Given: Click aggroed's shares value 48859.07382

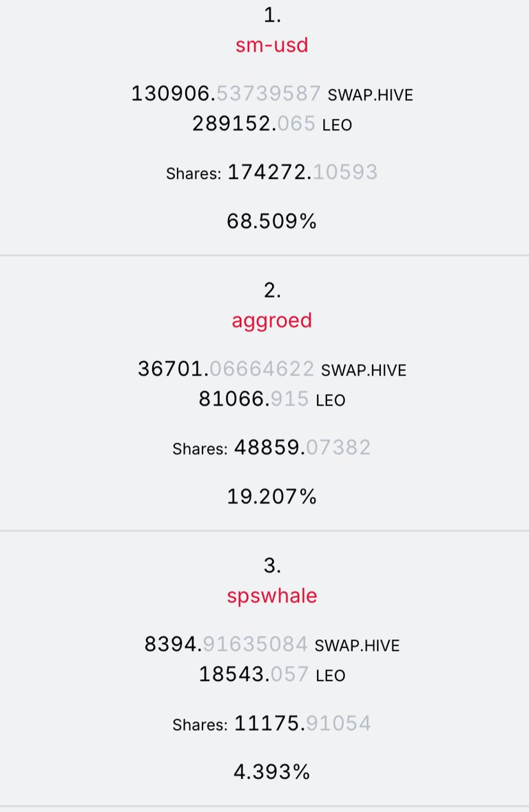Looking at the screenshot, I should 302,448.
